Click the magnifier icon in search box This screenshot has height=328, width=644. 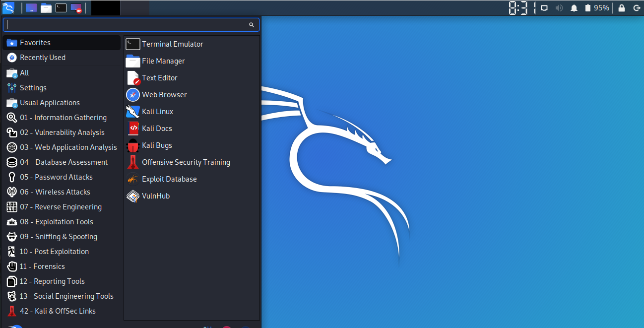(252, 25)
